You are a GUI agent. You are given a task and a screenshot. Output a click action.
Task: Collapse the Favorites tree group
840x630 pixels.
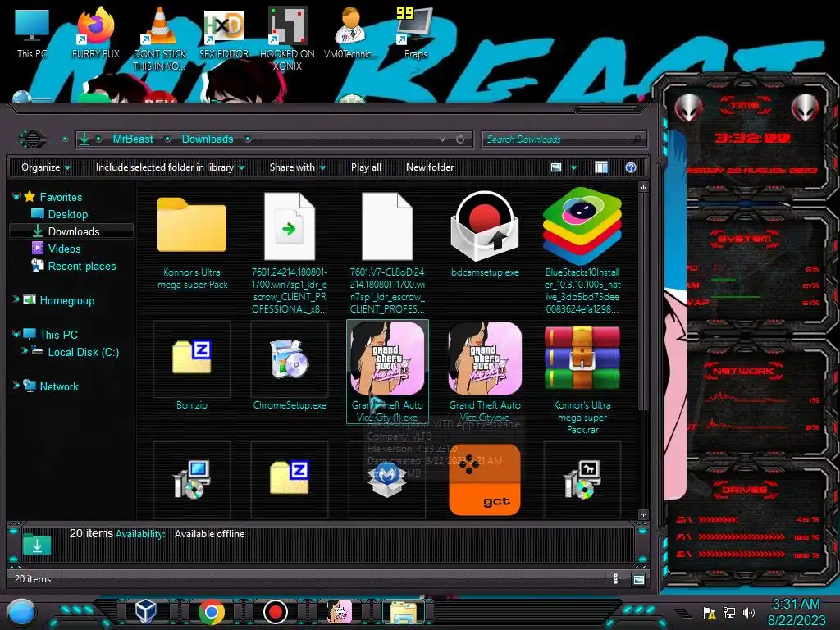click(x=16, y=197)
